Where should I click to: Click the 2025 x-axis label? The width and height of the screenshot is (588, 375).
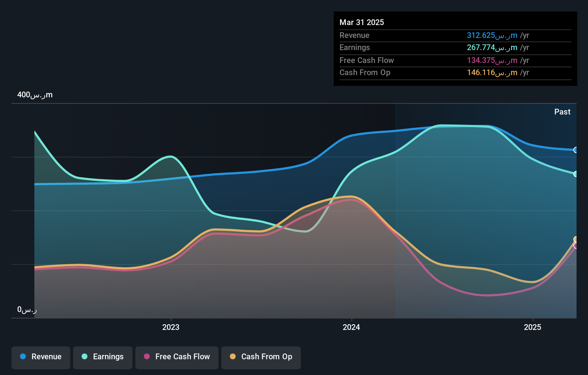[532, 327]
